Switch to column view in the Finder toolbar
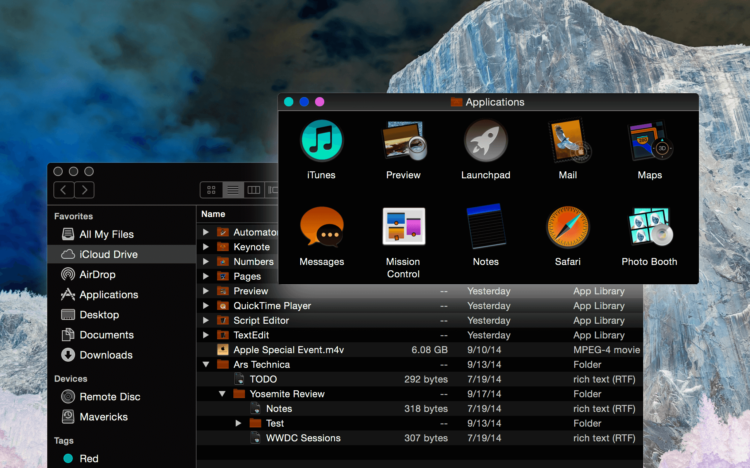Viewport: 750px width, 468px height. coord(254,190)
